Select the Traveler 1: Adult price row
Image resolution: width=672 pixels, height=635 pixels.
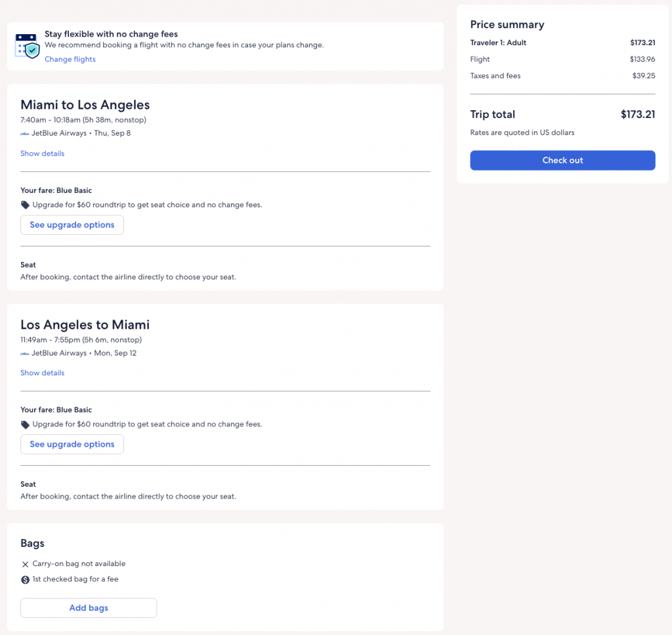point(498,43)
